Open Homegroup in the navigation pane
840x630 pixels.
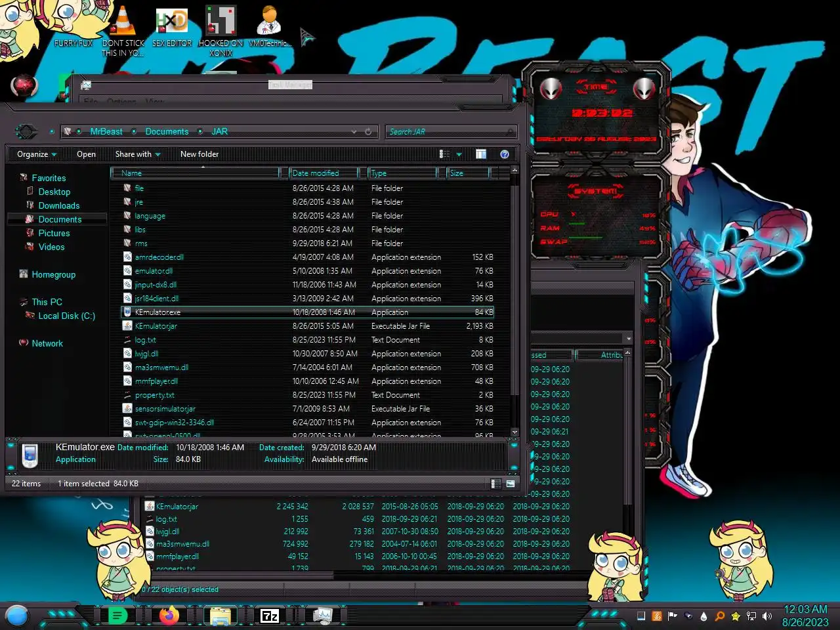[x=53, y=274]
